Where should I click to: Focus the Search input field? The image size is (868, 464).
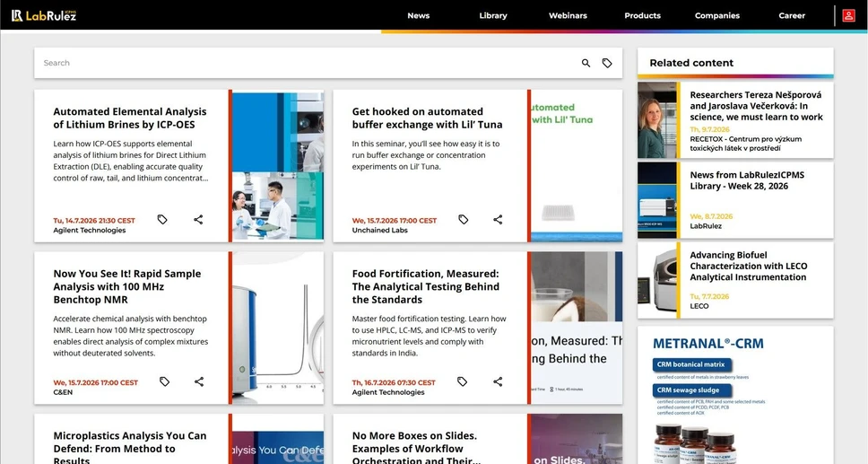point(308,63)
